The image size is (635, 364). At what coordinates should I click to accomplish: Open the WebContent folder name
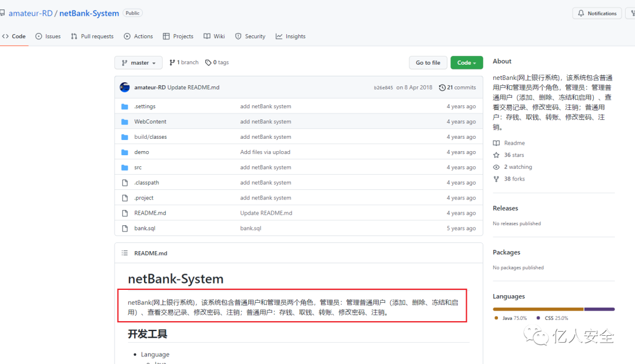(x=151, y=122)
